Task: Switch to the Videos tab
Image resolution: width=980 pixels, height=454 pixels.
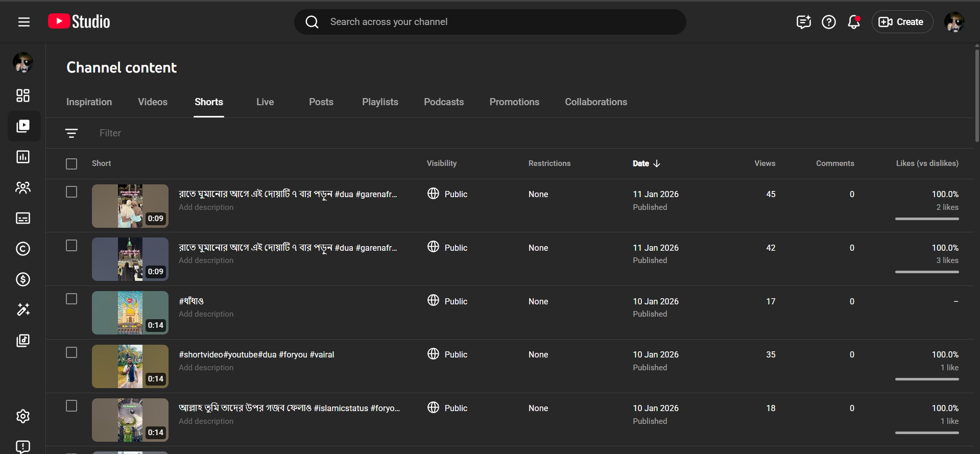Action: tap(153, 102)
